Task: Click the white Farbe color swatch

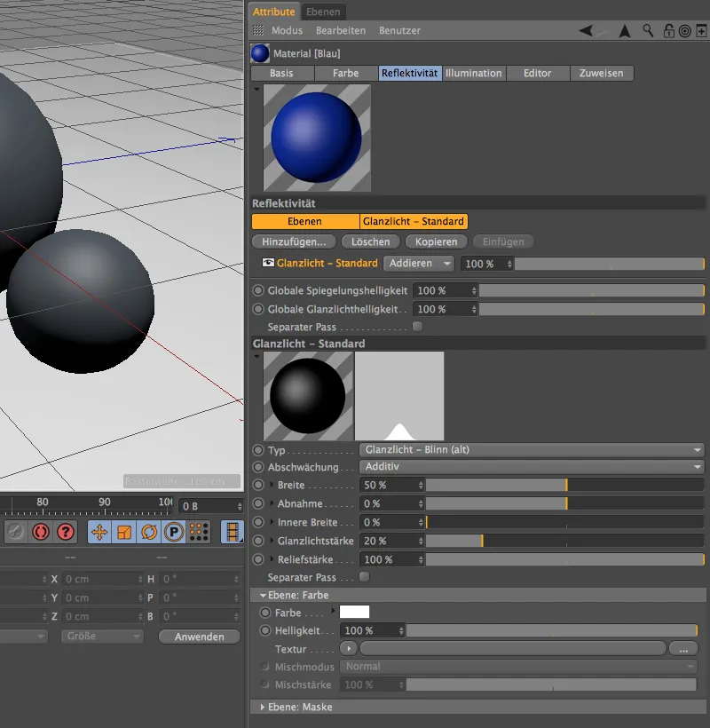Action: 354,612
